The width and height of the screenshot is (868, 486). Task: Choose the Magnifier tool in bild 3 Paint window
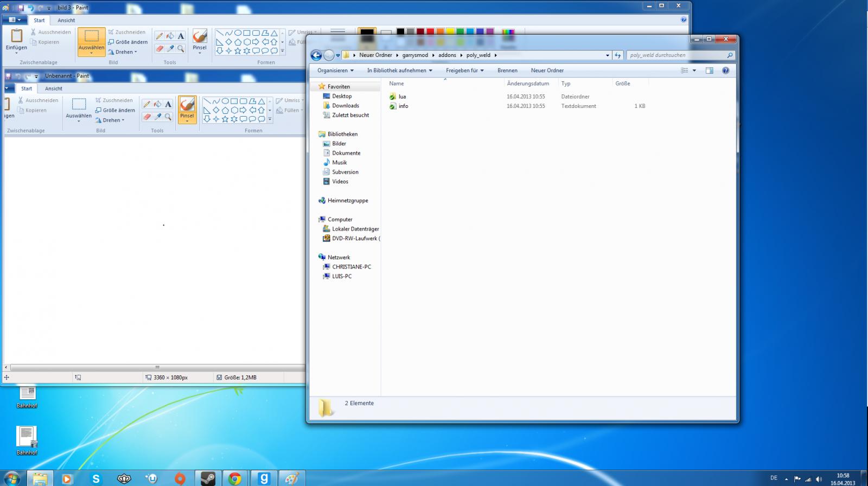(x=181, y=49)
